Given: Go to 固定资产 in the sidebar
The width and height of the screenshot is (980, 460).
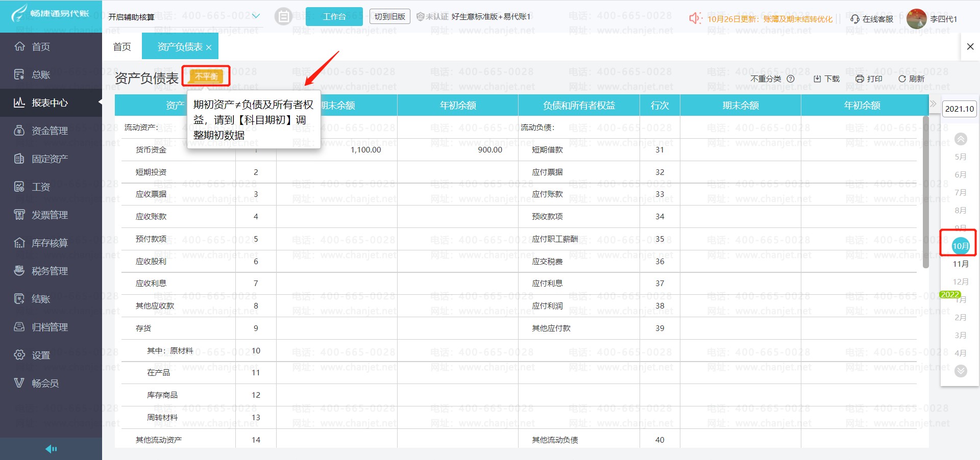Looking at the screenshot, I should pyautogui.click(x=49, y=159).
